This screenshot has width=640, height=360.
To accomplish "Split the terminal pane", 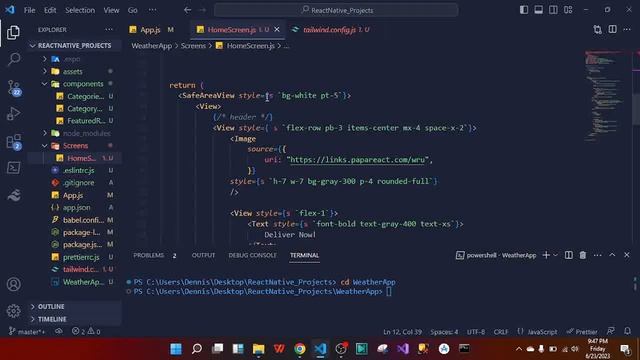I will coord(568,255).
